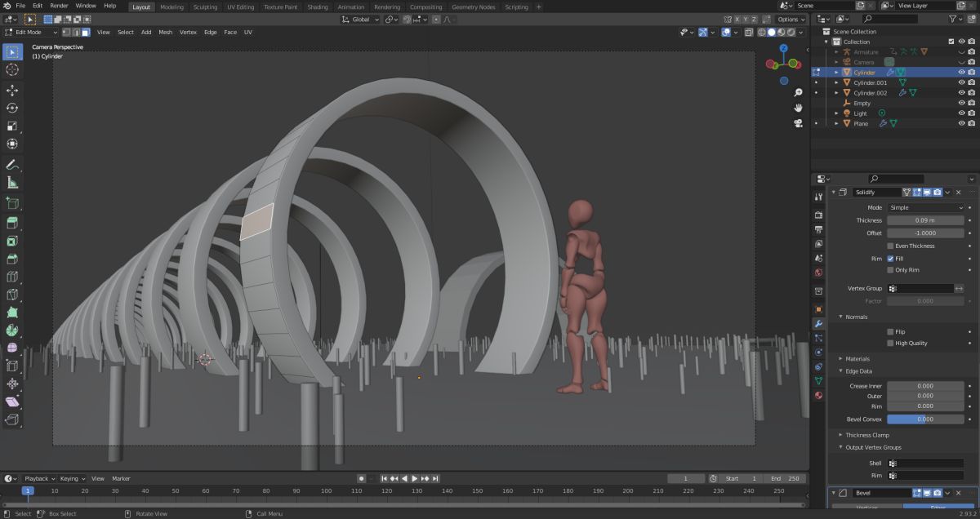
Task: Hide Cylinder.001 in viewport
Action: click(x=961, y=82)
